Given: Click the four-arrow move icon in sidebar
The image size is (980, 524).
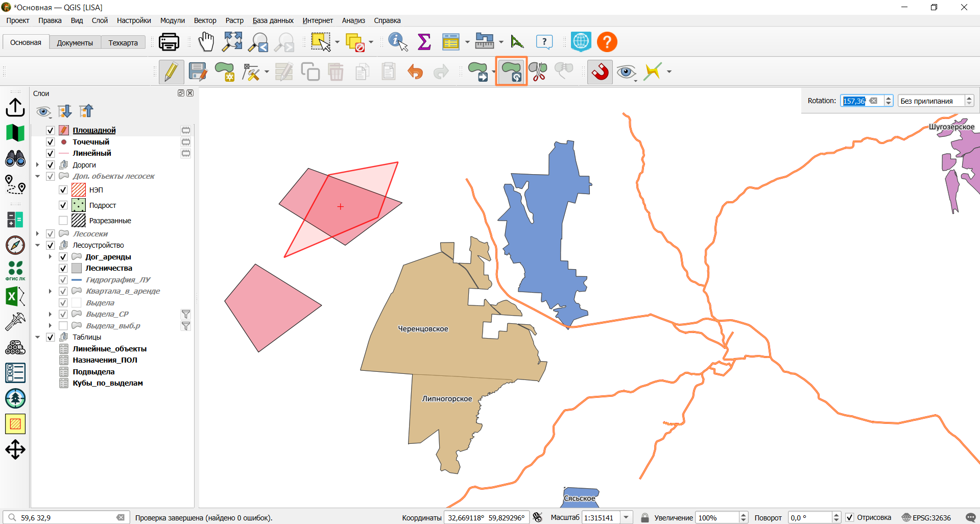Looking at the screenshot, I should tap(15, 449).
